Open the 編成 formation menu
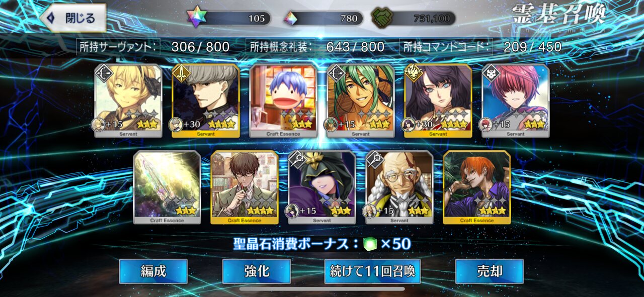 153,271
